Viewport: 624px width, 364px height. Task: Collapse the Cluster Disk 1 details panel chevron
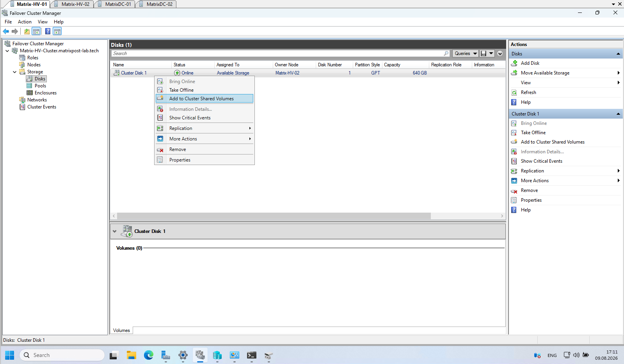114,231
